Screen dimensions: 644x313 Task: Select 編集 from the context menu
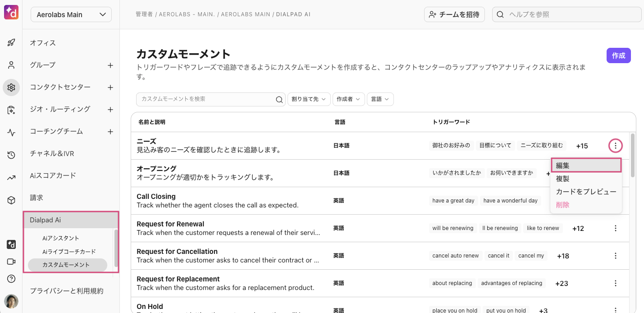click(x=586, y=166)
